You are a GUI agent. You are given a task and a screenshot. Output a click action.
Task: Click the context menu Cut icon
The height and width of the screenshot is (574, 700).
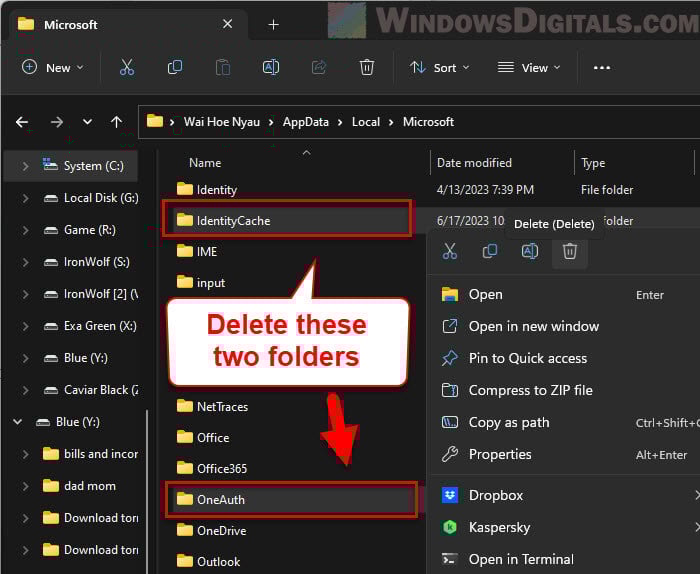[x=450, y=251]
